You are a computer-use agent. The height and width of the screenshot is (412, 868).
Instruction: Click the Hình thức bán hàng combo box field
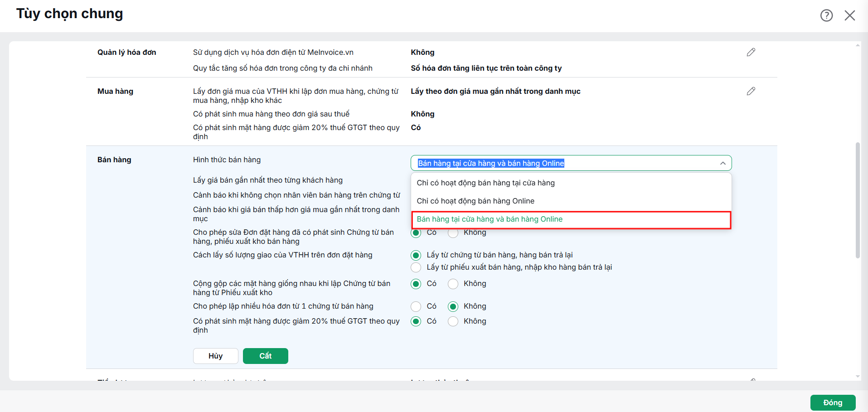coord(571,163)
